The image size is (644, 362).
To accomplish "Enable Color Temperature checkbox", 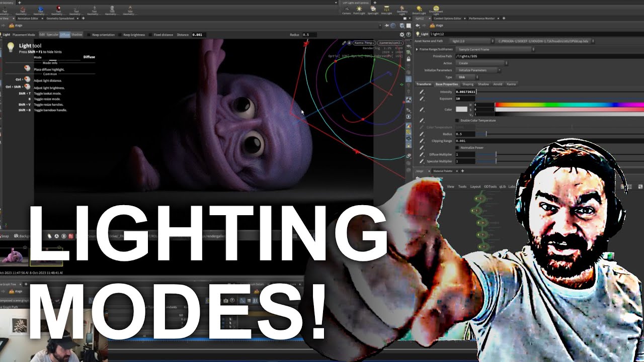I will (457, 121).
